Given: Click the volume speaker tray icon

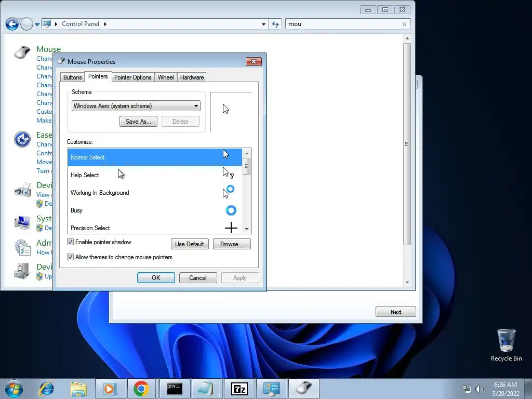Looking at the screenshot, I should pos(479,389).
